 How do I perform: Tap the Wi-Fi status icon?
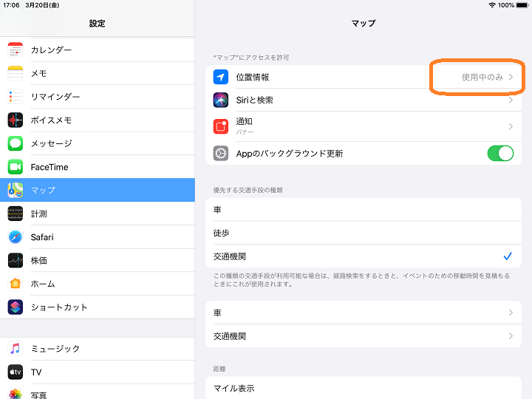coord(491,5)
